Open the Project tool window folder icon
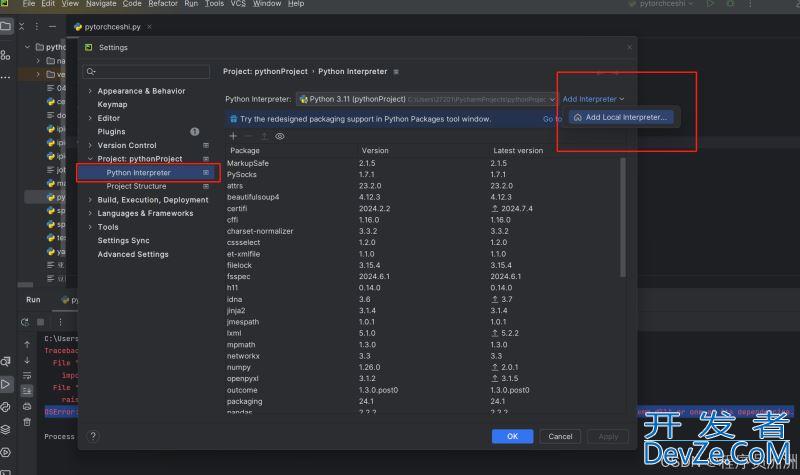 tap(6, 26)
